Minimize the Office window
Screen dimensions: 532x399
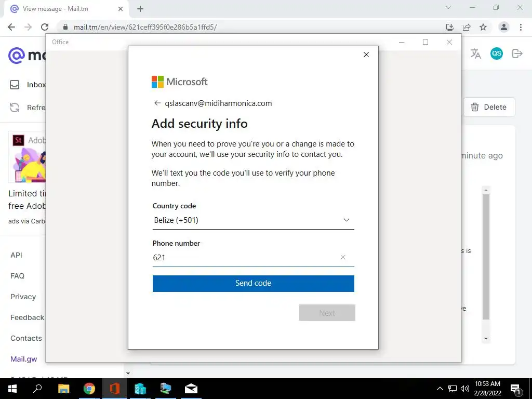(x=402, y=42)
